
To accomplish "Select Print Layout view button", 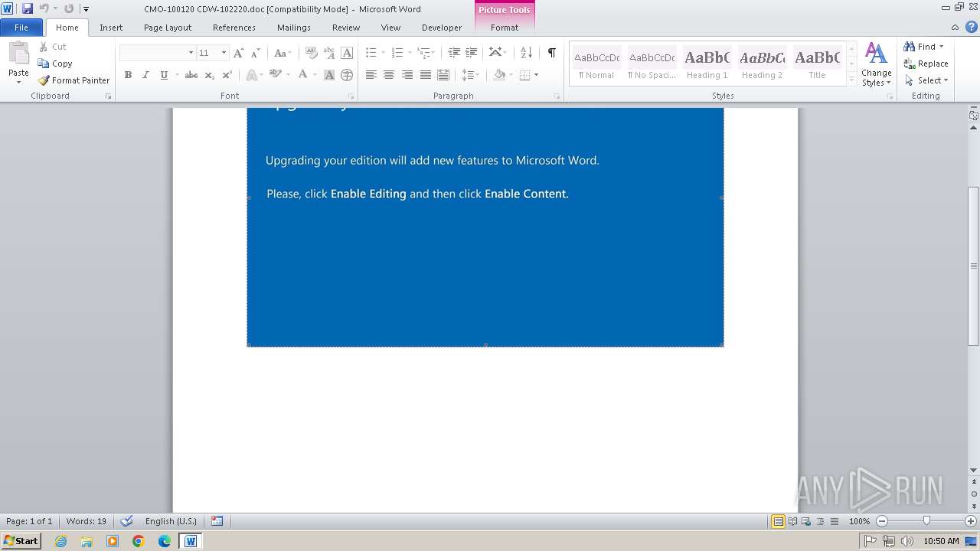I will point(778,521).
